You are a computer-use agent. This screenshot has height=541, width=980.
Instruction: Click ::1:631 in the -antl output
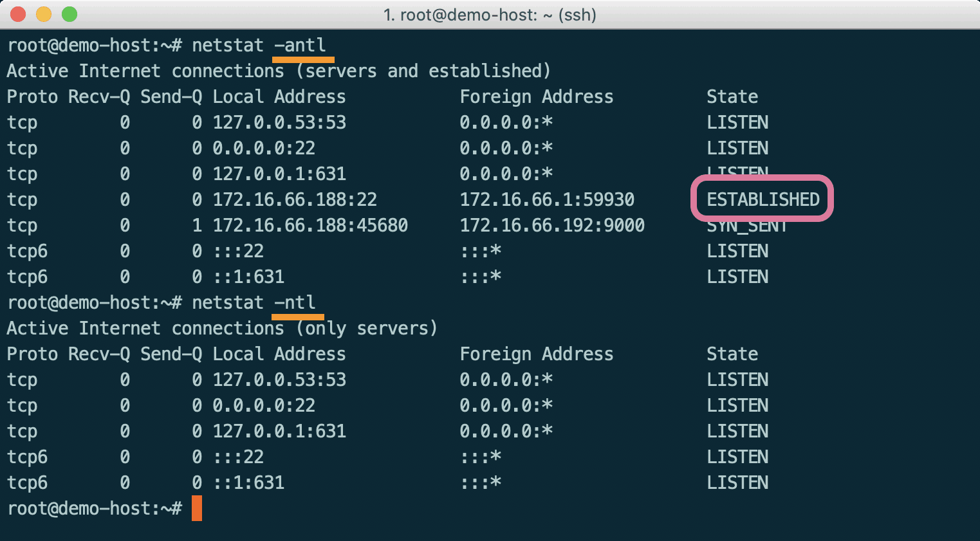coord(248,277)
